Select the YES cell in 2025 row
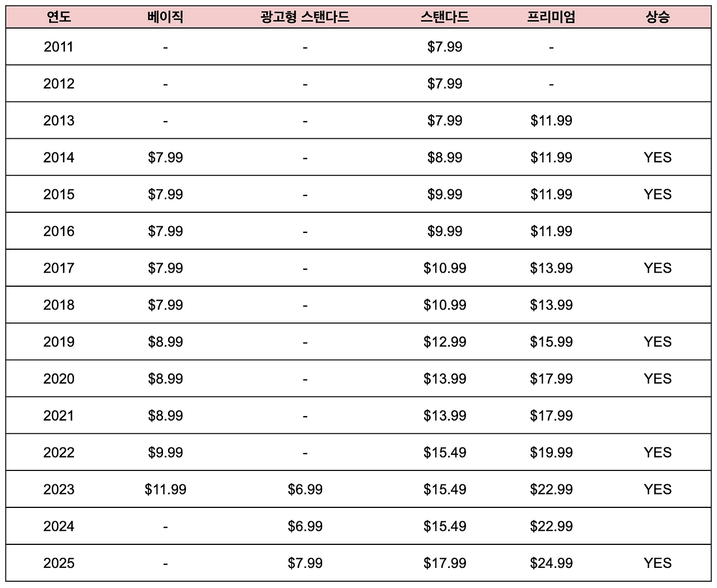Image resolution: width=717 pixels, height=588 pixels. [x=658, y=563]
